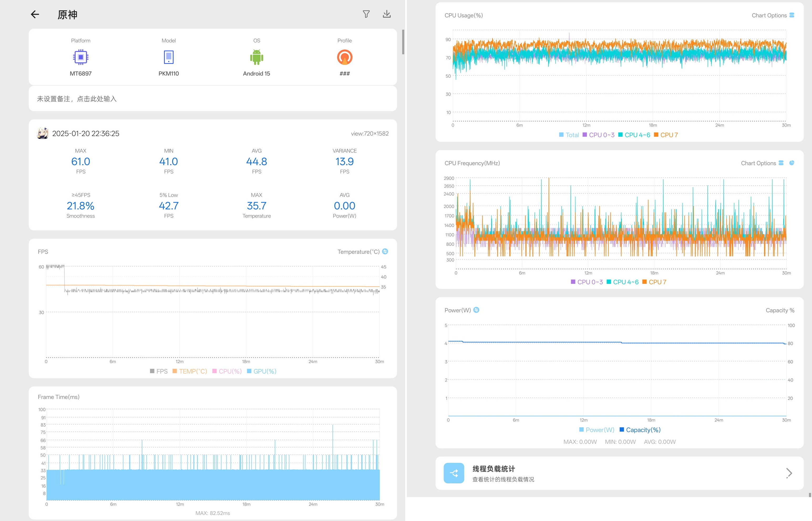Image resolution: width=812 pixels, height=521 pixels.
Task: Click the thread load statistics icon
Action: (x=454, y=473)
